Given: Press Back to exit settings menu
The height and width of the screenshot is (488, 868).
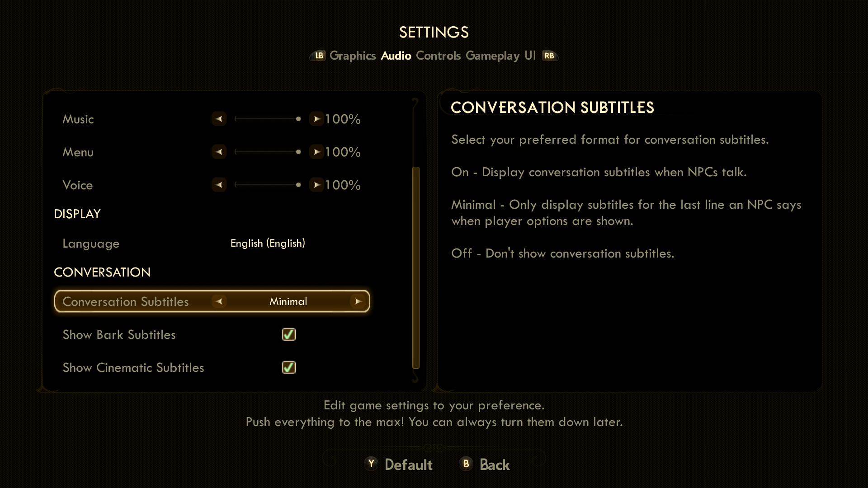Looking at the screenshot, I should 494,465.
